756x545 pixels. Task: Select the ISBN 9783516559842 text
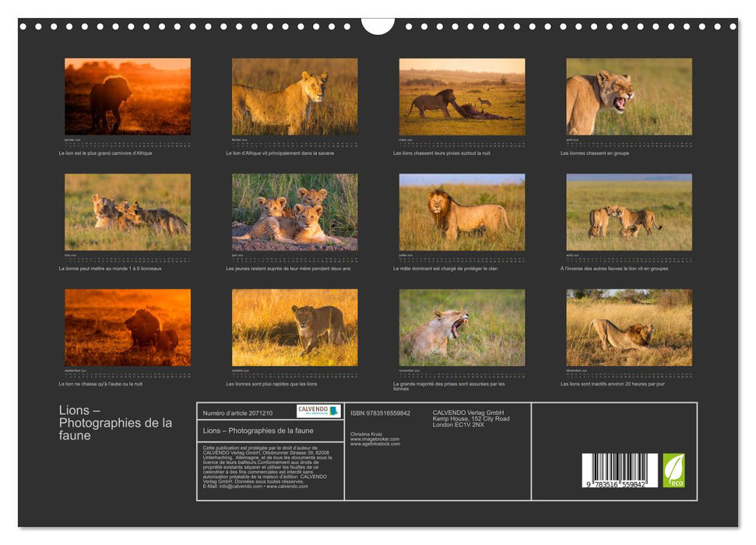coord(378,411)
